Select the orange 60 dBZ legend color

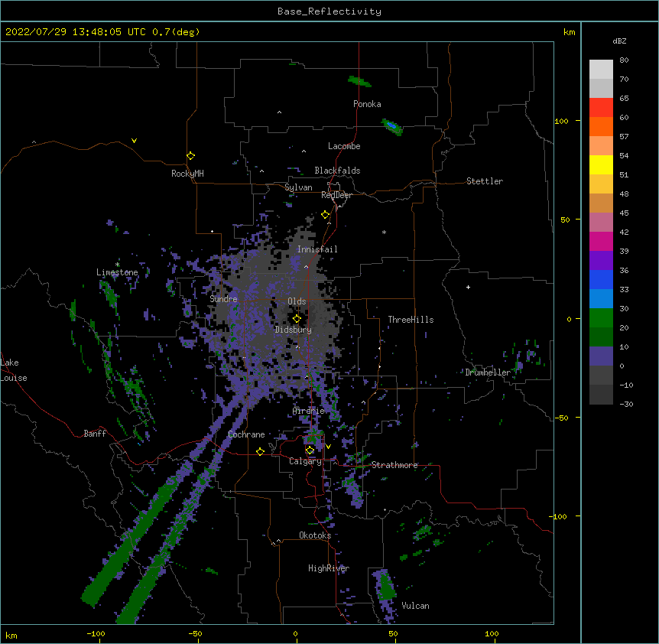tap(601, 126)
